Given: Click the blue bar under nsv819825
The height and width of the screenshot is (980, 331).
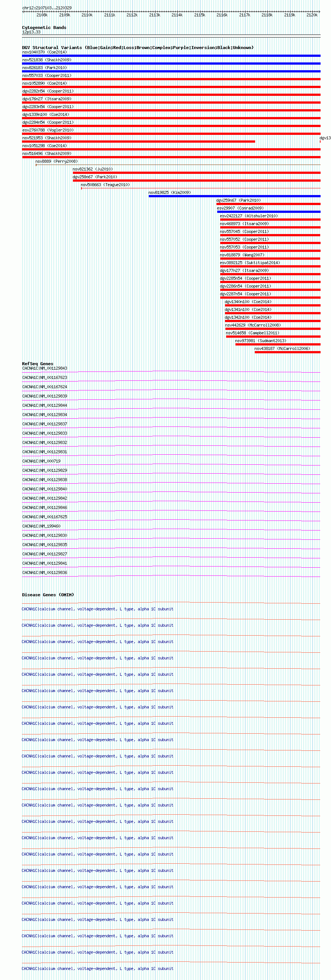Looking at the screenshot, I should 235,196.
